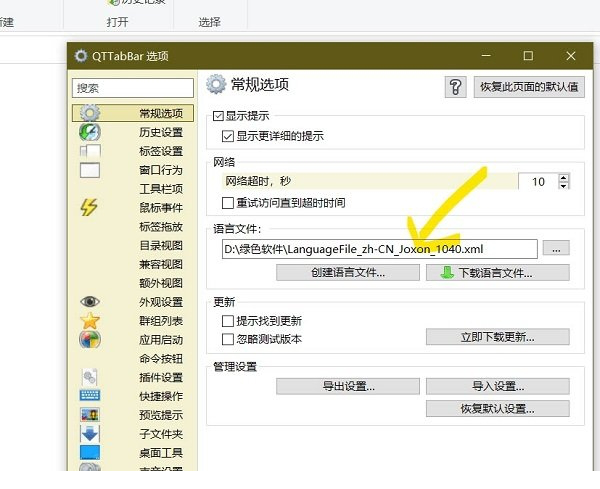The width and height of the screenshot is (600, 489).
Task: Select 兼容视图 in the sidebar list
Action: (x=161, y=264)
